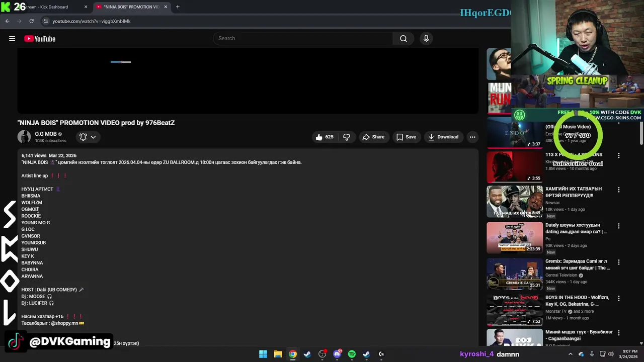644x362 pixels.
Task: Go back in browser history
Action: tap(7, 21)
